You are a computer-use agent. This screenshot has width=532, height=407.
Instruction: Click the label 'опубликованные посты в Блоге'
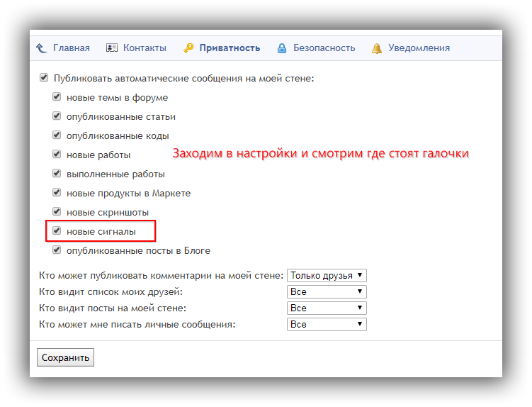click(x=138, y=251)
